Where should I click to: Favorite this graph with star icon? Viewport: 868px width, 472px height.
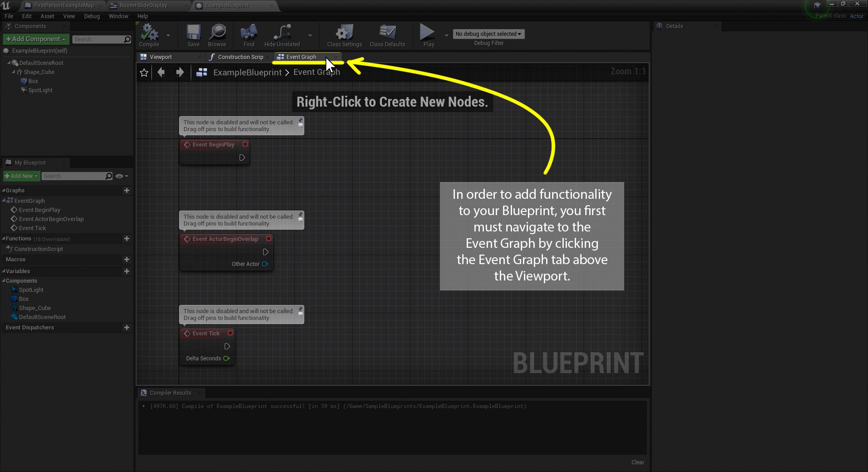coord(144,73)
